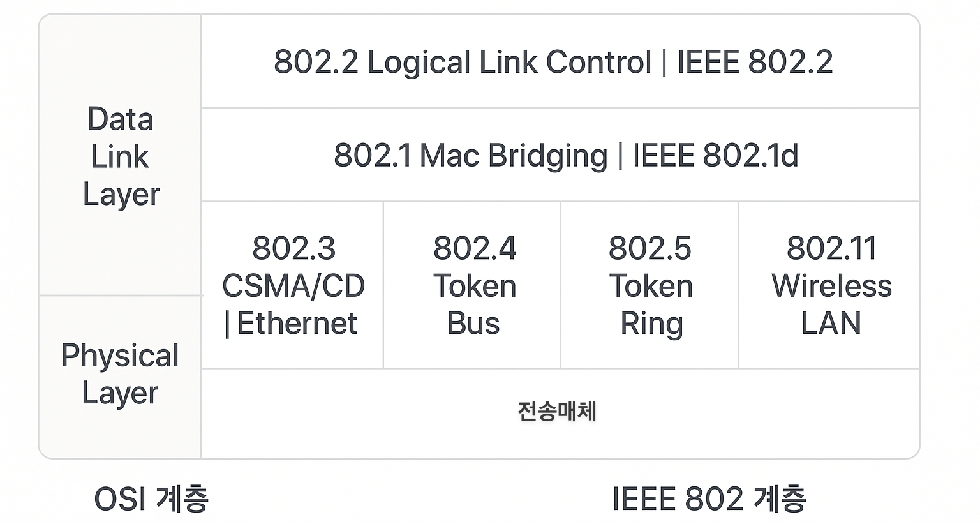Click the 전송매체 row
The image size is (980, 524).
(x=560, y=413)
